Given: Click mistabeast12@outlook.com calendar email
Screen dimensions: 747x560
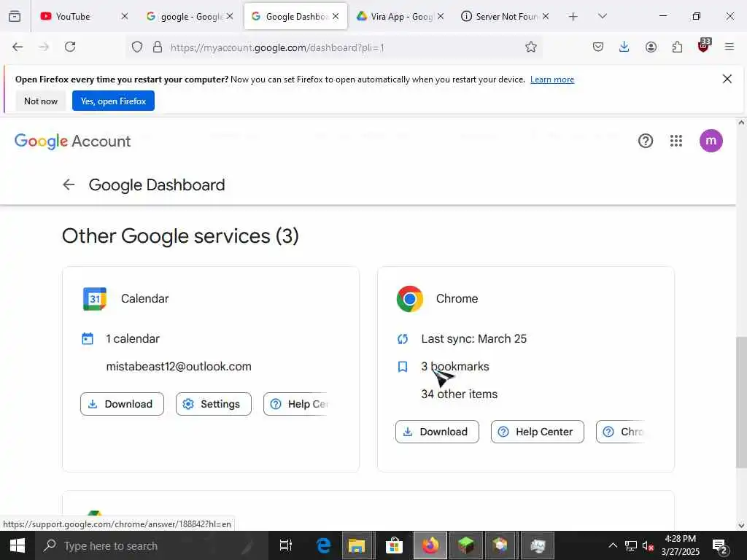Looking at the screenshot, I should [x=179, y=366].
